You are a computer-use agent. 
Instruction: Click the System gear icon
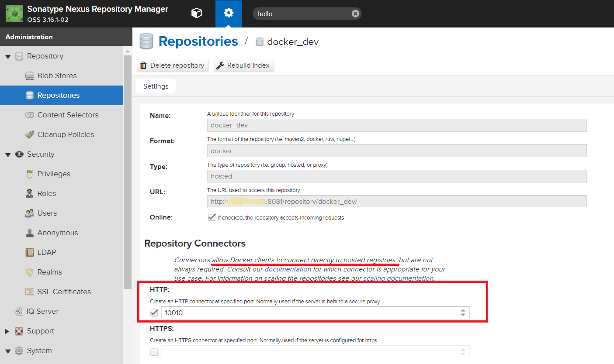(x=19, y=350)
